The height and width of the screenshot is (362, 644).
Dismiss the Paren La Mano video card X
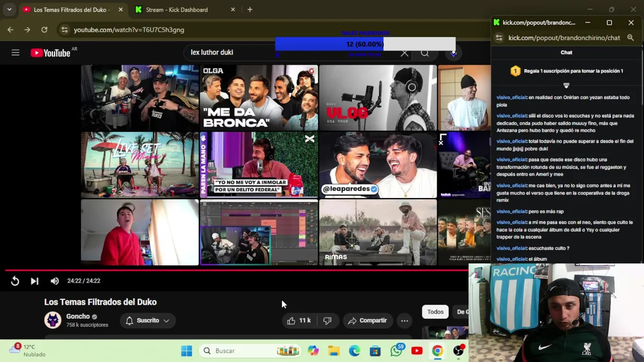click(x=309, y=139)
